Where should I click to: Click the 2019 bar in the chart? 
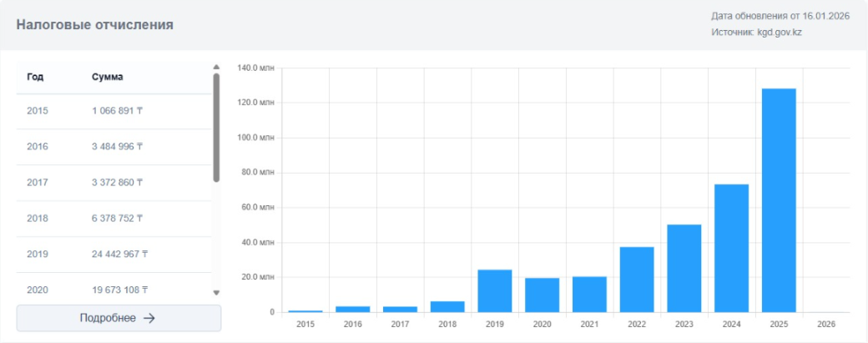(495, 291)
